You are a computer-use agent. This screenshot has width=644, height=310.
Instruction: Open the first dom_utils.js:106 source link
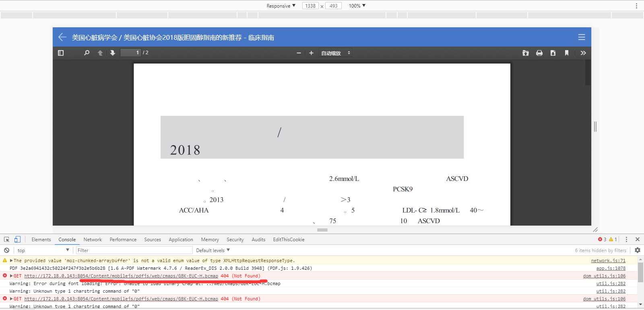coord(604,276)
